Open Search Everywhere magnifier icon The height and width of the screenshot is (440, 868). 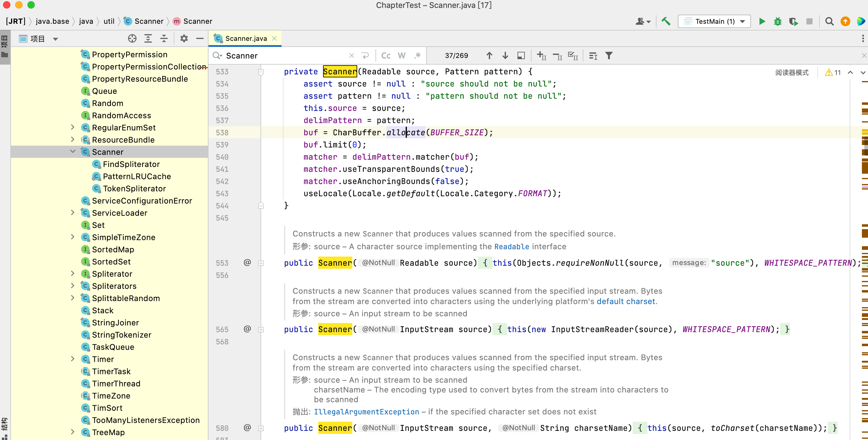point(829,22)
